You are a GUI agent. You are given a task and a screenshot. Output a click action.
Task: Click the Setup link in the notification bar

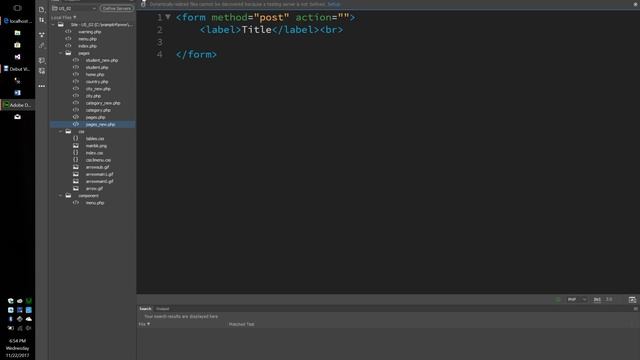[333, 4]
